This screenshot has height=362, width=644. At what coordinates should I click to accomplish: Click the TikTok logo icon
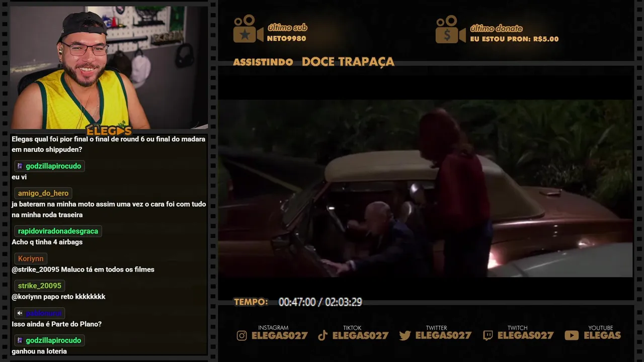pos(323,336)
